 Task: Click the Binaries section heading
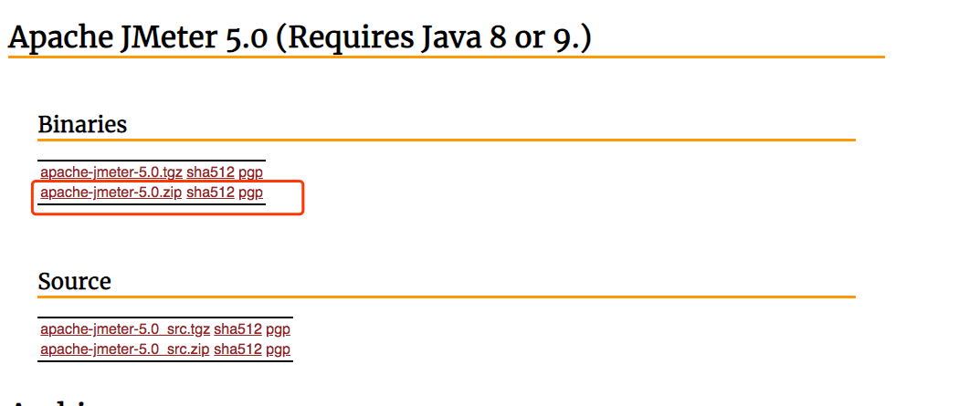82,124
